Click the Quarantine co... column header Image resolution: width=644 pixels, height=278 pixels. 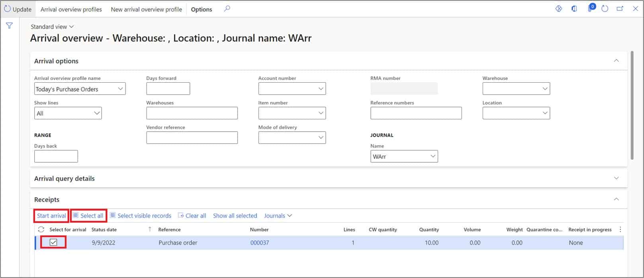(544, 229)
